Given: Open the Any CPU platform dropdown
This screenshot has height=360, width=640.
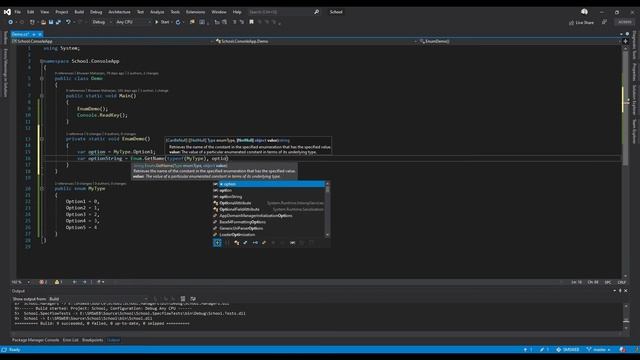Looking at the screenshot, I should click(133, 22).
